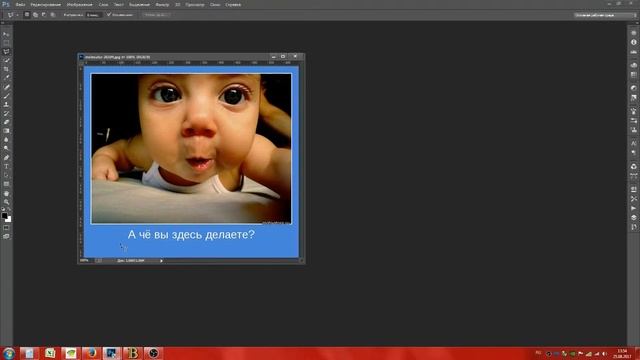Screen dimensions: 640x360
Task: Choose Subtract from selection mode
Action: (x=44, y=14)
